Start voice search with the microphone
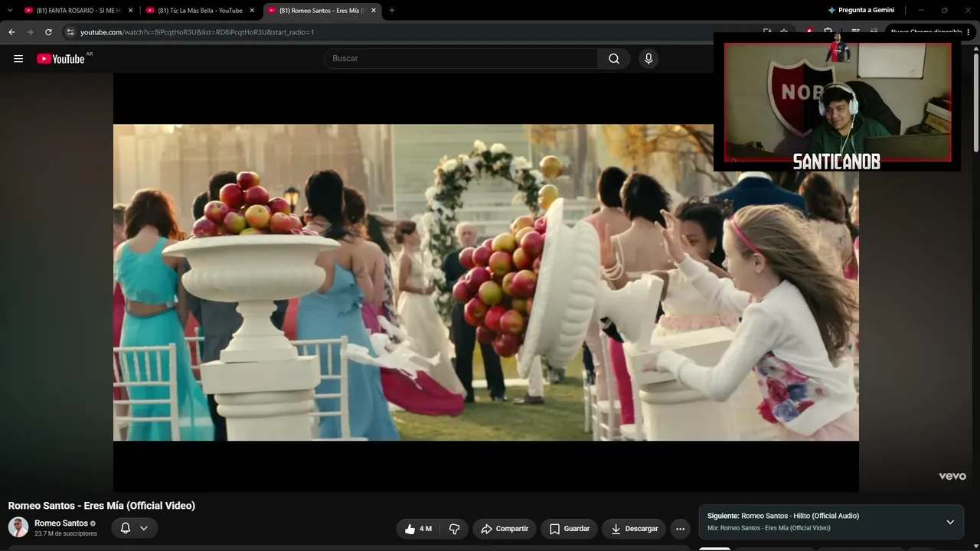The image size is (980, 551). (648, 59)
